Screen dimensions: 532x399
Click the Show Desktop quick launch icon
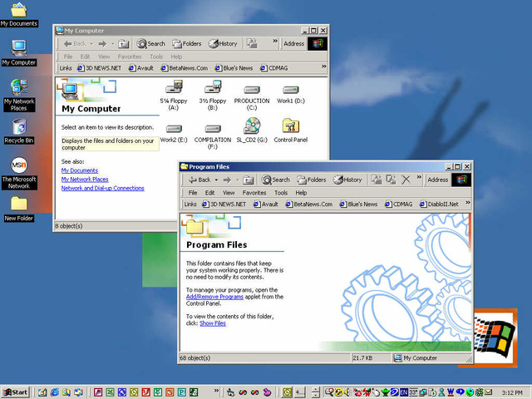coord(42,392)
